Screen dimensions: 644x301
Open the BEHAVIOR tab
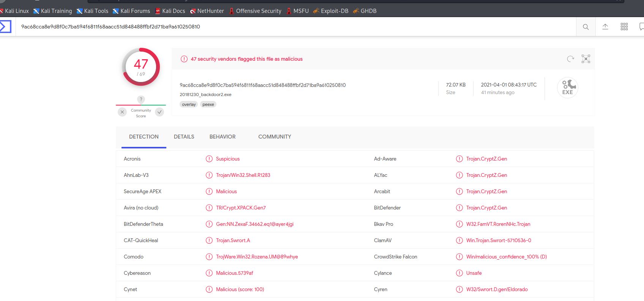click(x=223, y=137)
